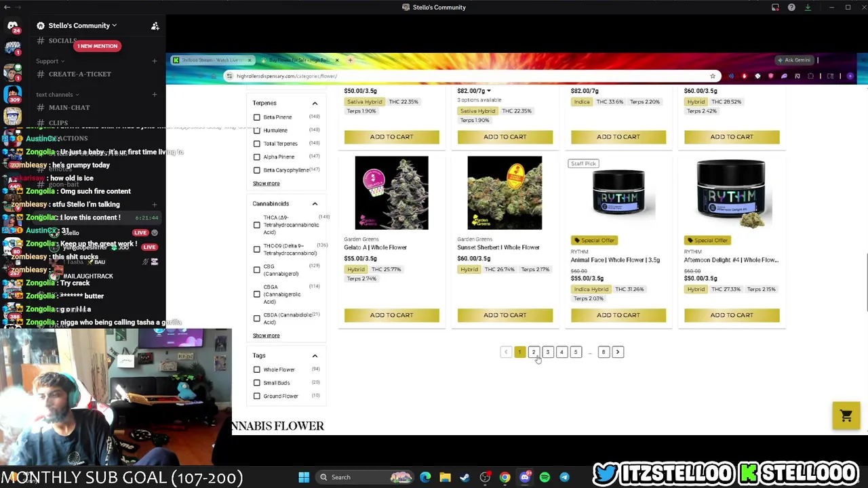Open Spotify from taskbar
The width and height of the screenshot is (868, 488).
tap(545, 477)
